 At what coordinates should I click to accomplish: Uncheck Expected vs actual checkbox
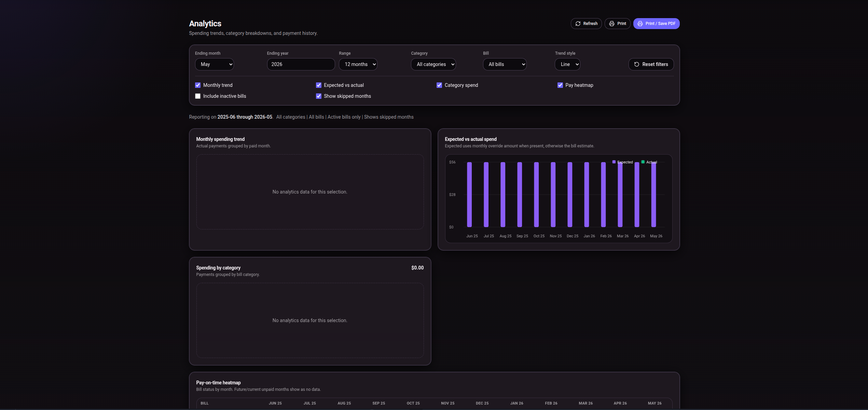coord(319,85)
